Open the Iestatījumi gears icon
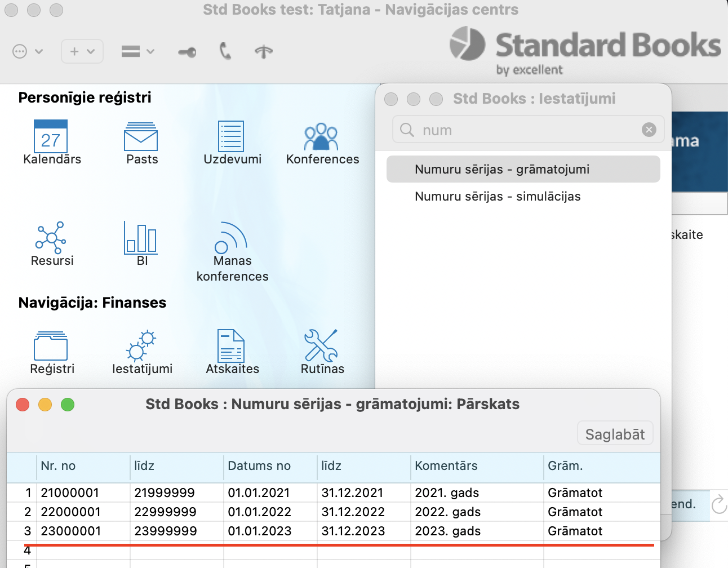Image resolution: width=728 pixels, height=568 pixels. point(141,346)
